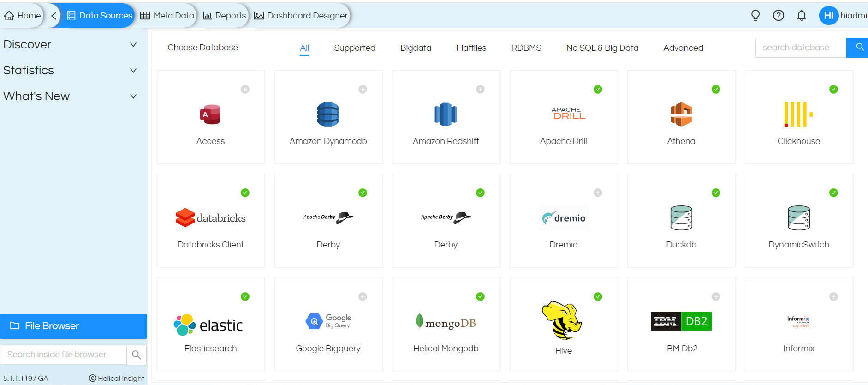Select the Dremio narwhal logo
The image size is (868, 385).
click(x=564, y=218)
